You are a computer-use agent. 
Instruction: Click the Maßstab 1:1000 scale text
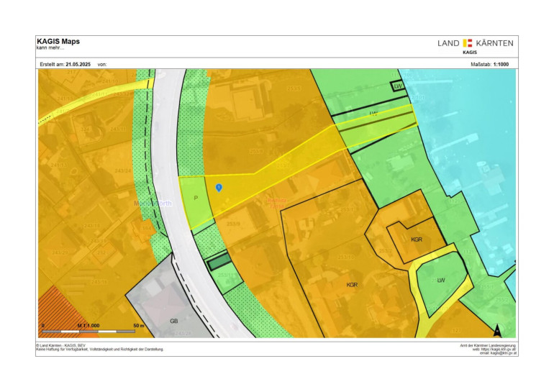(x=489, y=64)
